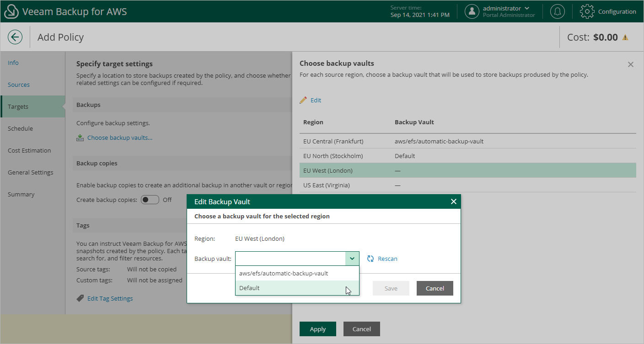Image resolution: width=644 pixels, height=344 pixels.
Task: Go back using the arrow icon
Action: coord(15,37)
